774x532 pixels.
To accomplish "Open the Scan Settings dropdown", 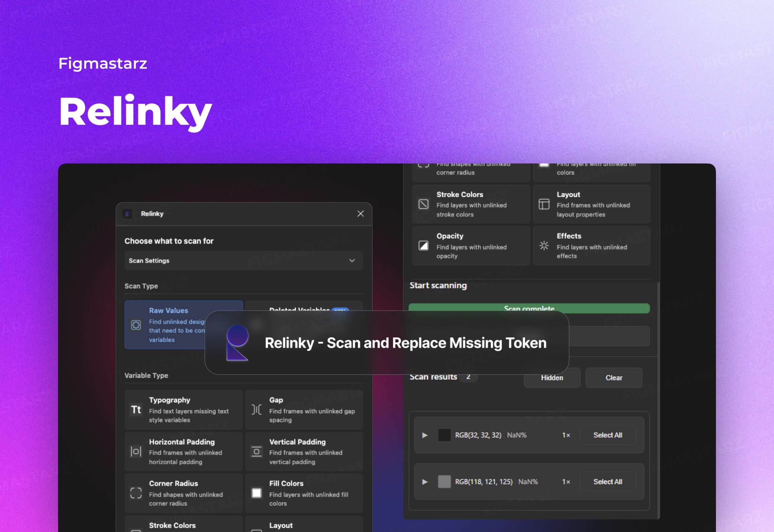I will 244,261.
